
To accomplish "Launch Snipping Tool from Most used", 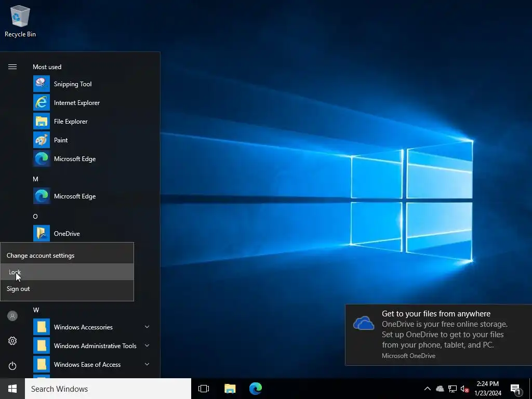I will coord(92,84).
